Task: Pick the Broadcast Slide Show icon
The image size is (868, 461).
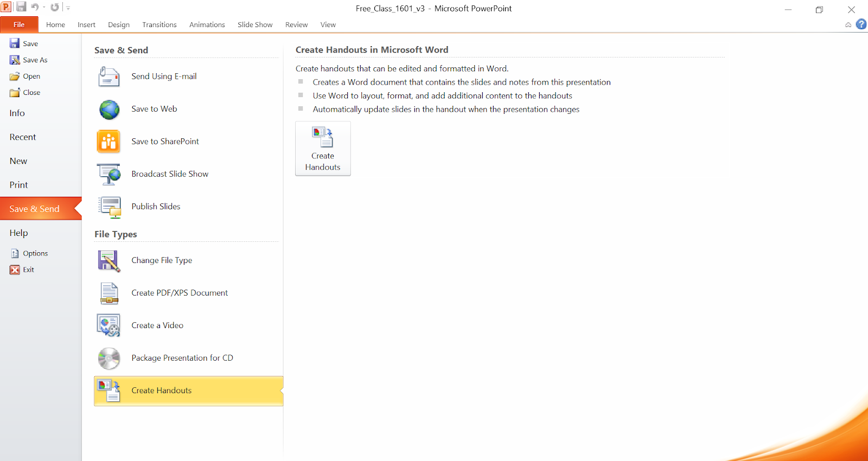Action: (108, 174)
